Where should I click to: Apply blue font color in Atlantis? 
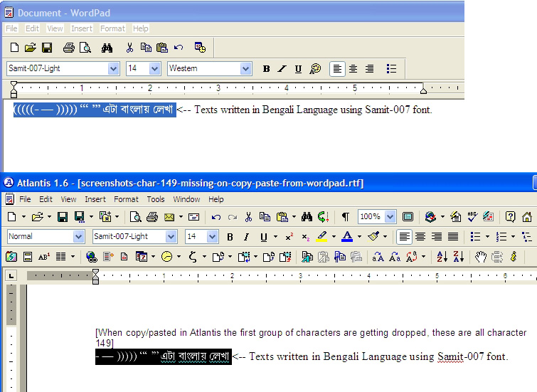pyautogui.click(x=347, y=236)
